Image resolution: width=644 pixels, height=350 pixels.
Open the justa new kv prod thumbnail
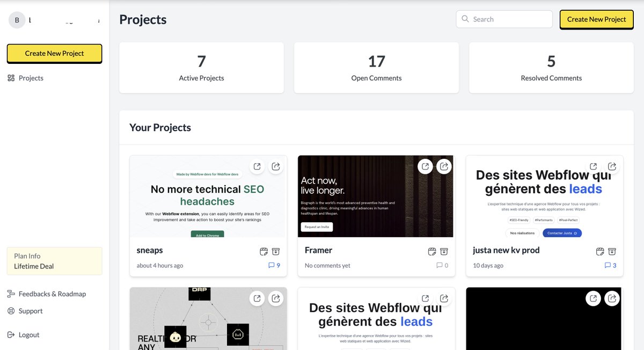544,196
